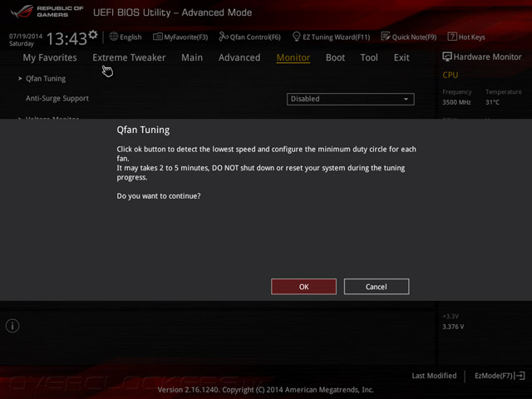
Task: Open the Extreme Tweaker tab
Action: point(129,57)
